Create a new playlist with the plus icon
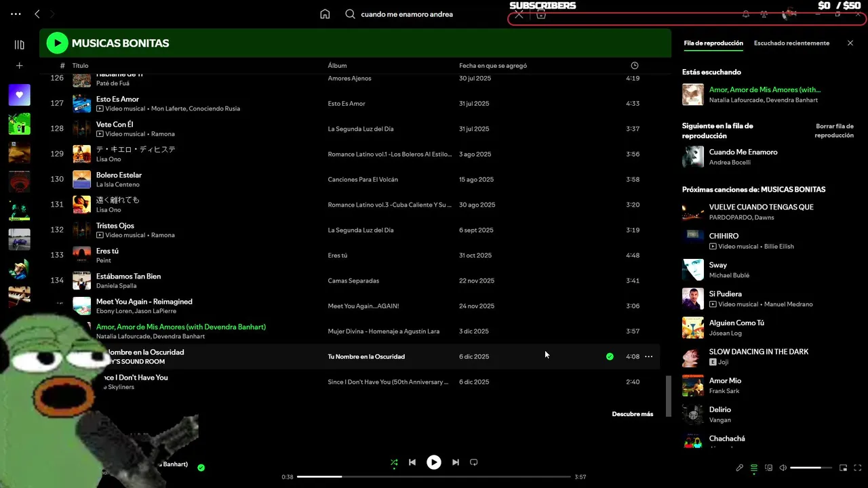Image resolution: width=868 pixels, height=488 pixels. [19, 66]
